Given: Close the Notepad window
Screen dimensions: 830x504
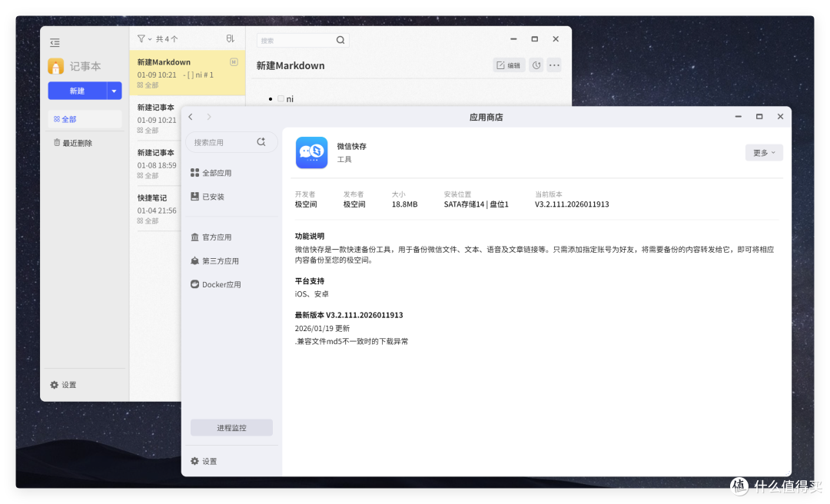Looking at the screenshot, I should point(556,39).
